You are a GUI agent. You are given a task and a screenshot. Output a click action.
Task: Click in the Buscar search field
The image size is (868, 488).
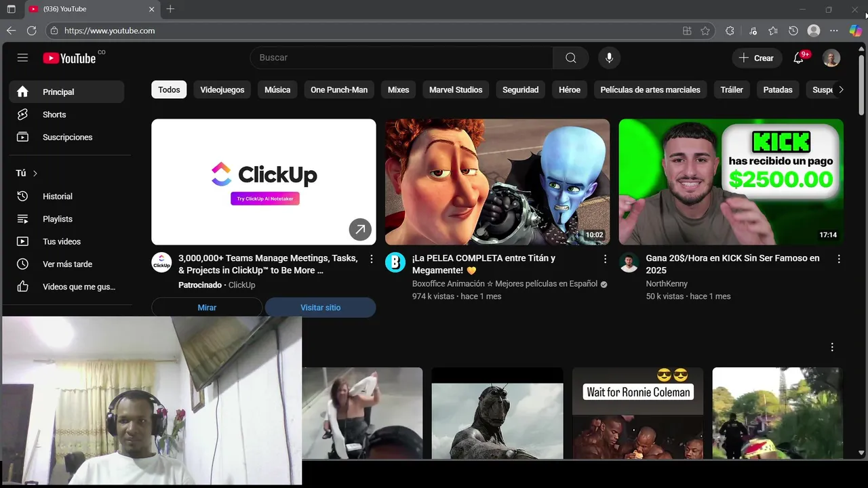pos(401,58)
